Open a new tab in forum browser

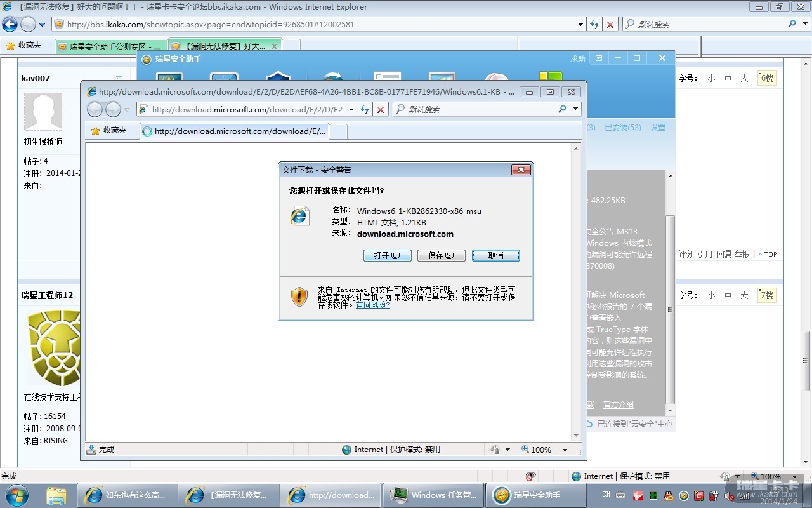click(x=291, y=46)
